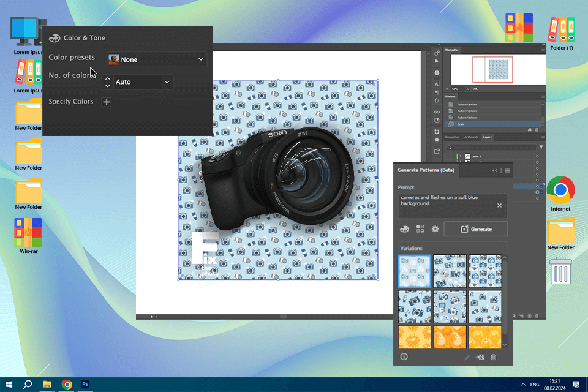Select the Generate Patterns (Beta) tab
Screen dimensions: 588x392
(426, 170)
